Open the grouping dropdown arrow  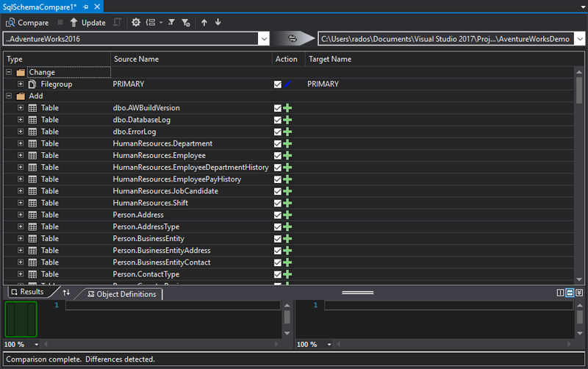point(161,23)
